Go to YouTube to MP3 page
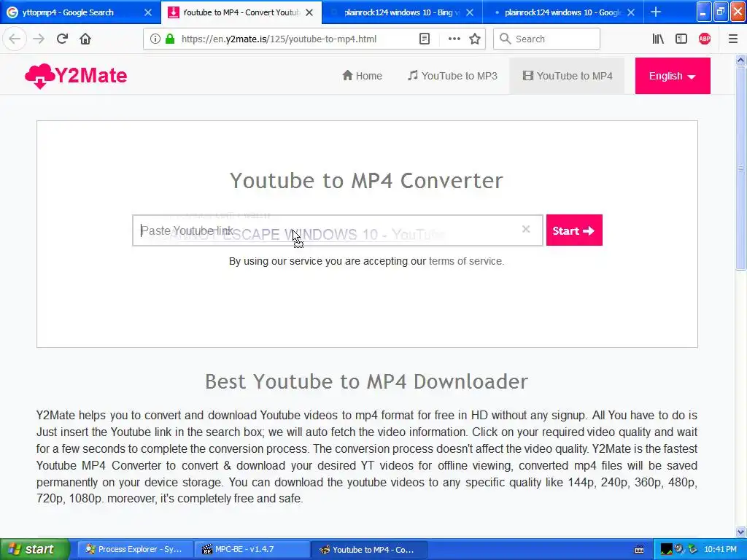747x560 pixels. 452,76
